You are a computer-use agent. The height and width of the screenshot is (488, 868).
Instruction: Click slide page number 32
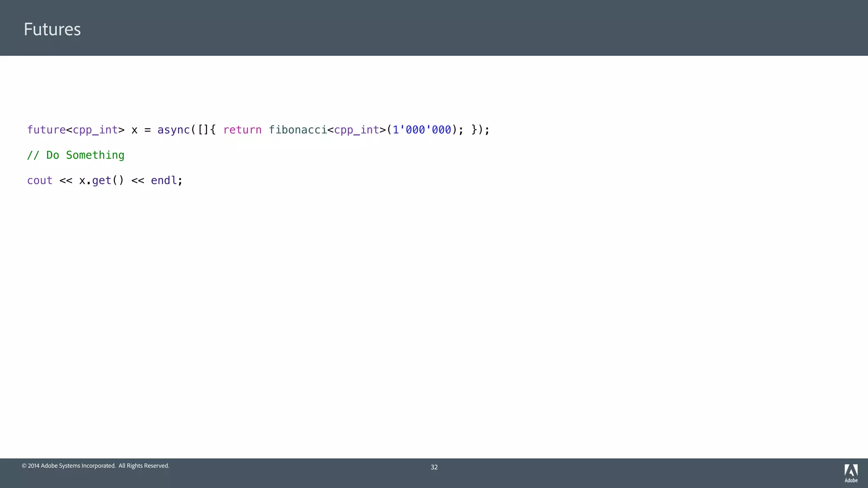coord(434,467)
